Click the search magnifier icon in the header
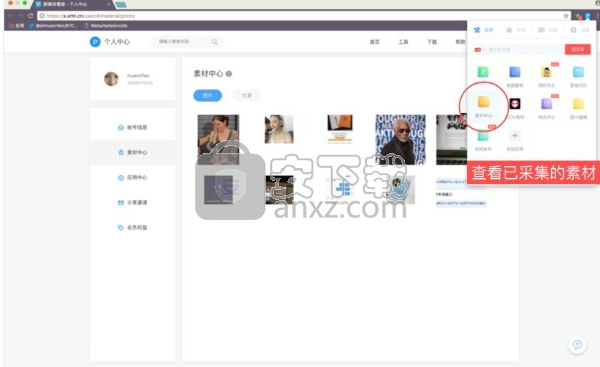The height and width of the screenshot is (367, 600). (215, 42)
